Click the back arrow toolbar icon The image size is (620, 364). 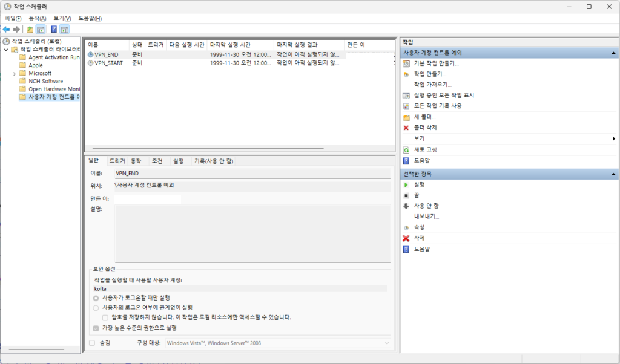tap(6, 29)
